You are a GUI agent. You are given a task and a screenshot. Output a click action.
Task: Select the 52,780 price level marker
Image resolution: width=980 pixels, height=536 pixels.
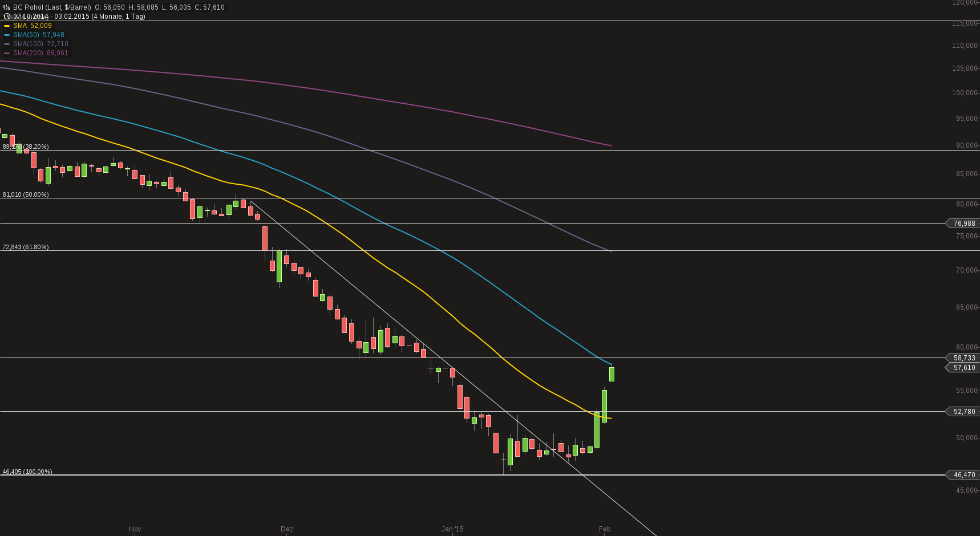[x=962, y=411]
